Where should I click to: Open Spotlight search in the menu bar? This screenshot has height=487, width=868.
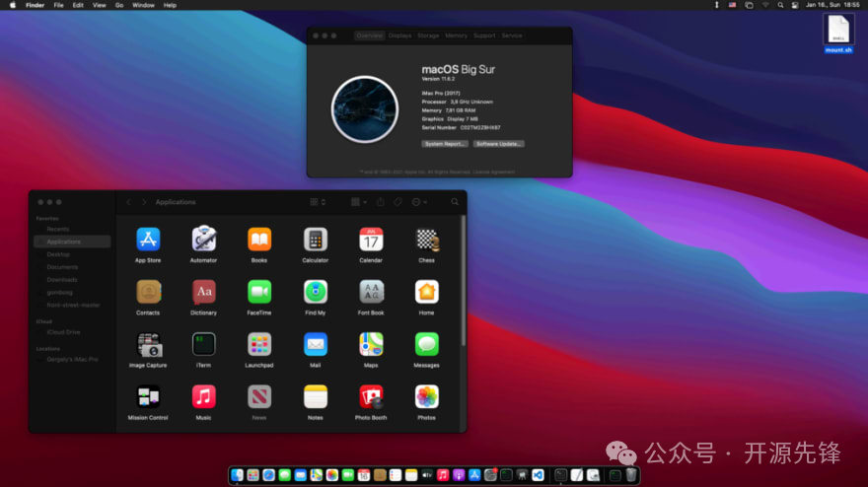tap(780, 5)
